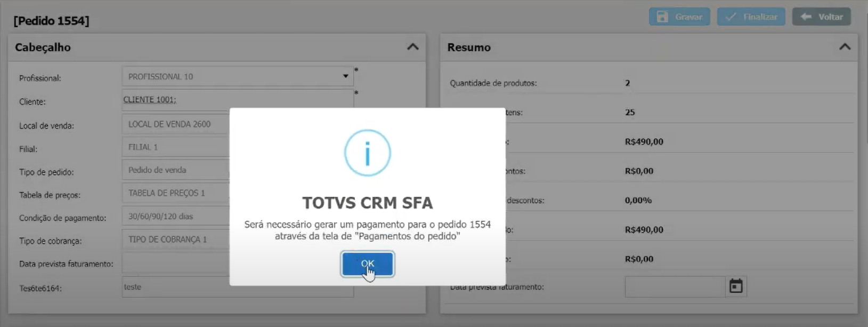Click the Gravar save button
Viewport: 868px width, 327px height.
click(x=679, y=17)
